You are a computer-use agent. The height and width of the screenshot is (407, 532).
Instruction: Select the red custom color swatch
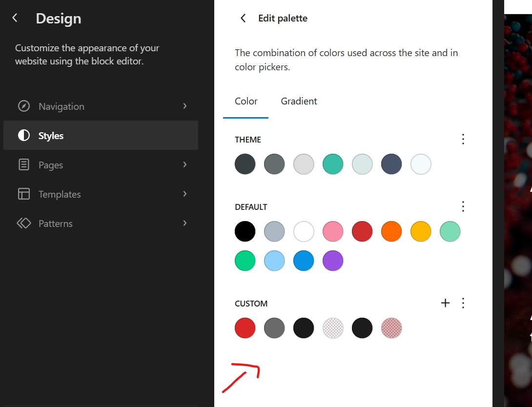(x=245, y=328)
